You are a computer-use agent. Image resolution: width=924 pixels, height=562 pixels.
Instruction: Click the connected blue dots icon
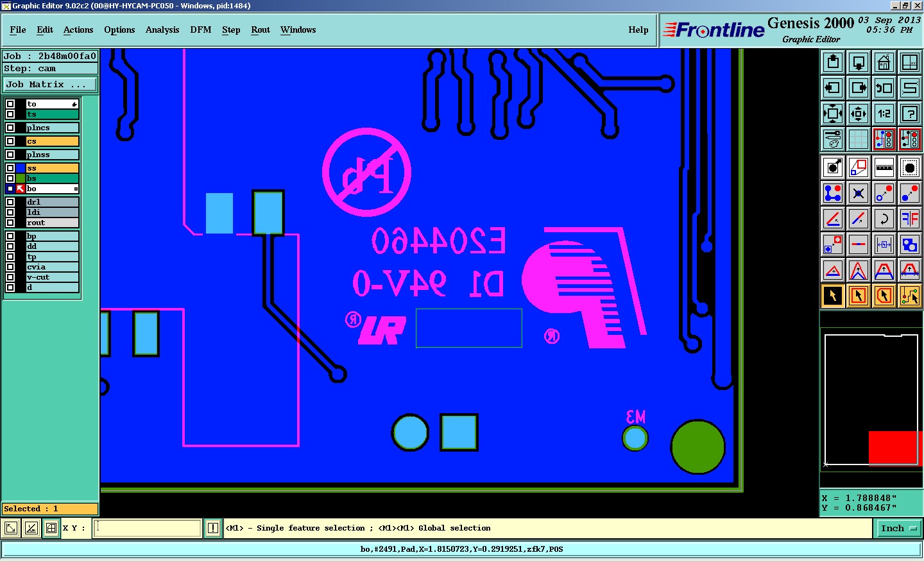click(833, 193)
